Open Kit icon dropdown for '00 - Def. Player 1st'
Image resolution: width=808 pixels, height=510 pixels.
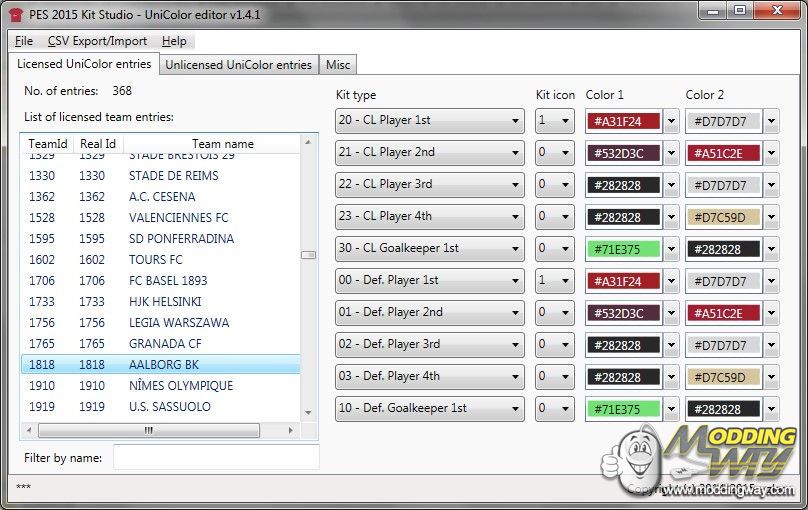pos(567,281)
